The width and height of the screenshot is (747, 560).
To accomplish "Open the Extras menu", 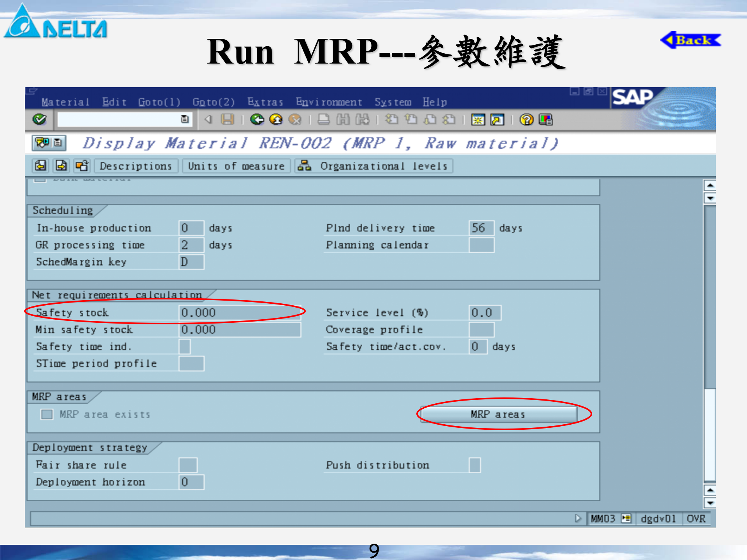I will click(265, 102).
